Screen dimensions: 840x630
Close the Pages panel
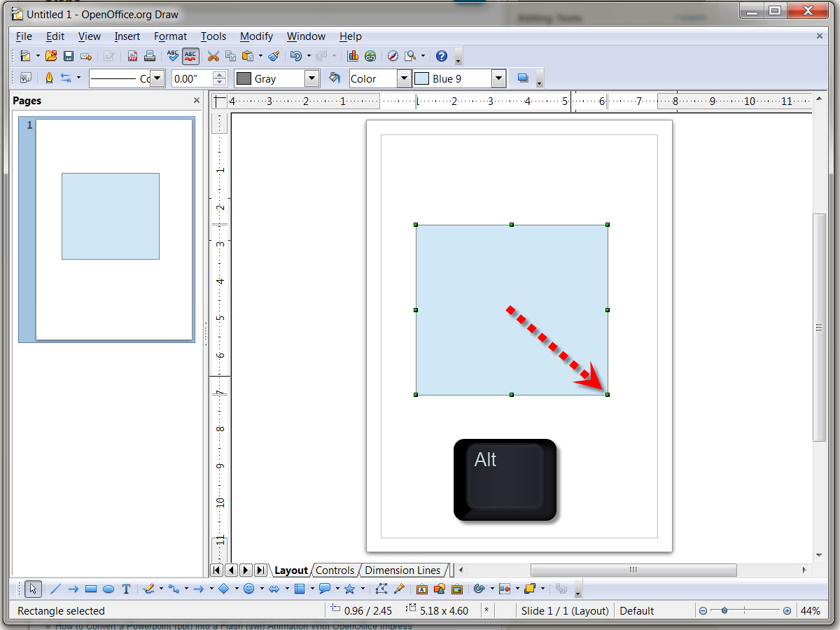(x=195, y=100)
